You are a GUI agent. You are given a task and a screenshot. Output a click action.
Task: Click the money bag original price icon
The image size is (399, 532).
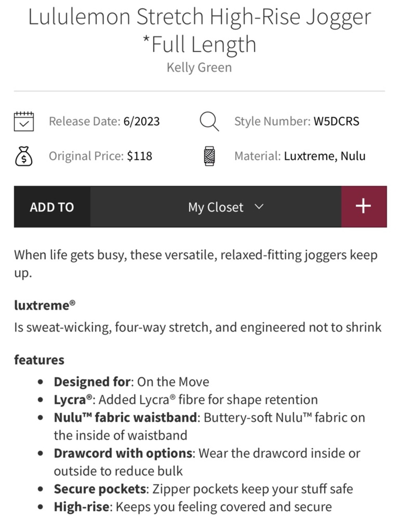point(24,156)
